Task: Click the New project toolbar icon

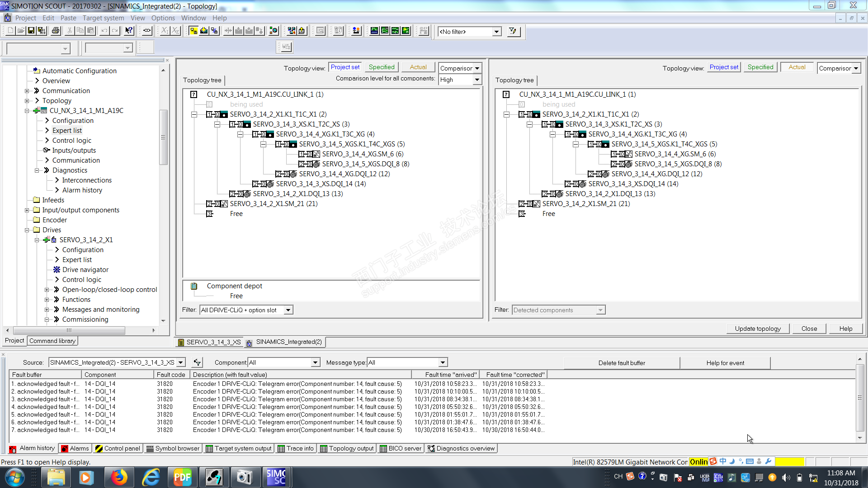Action: pos(10,31)
